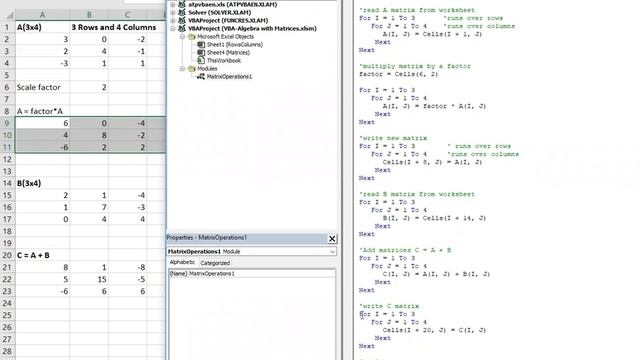Screen dimensions: 640x360
Task: Click the B(3x4) heading cell
Action: (42, 183)
